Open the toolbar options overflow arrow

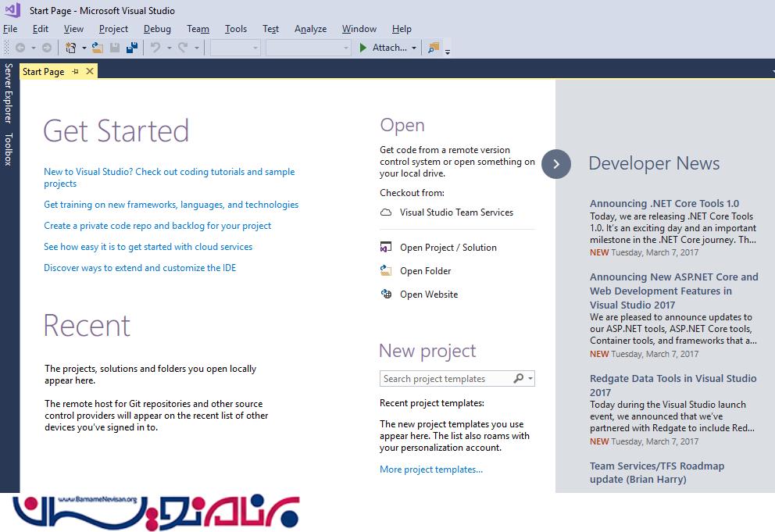(x=448, y=51)
